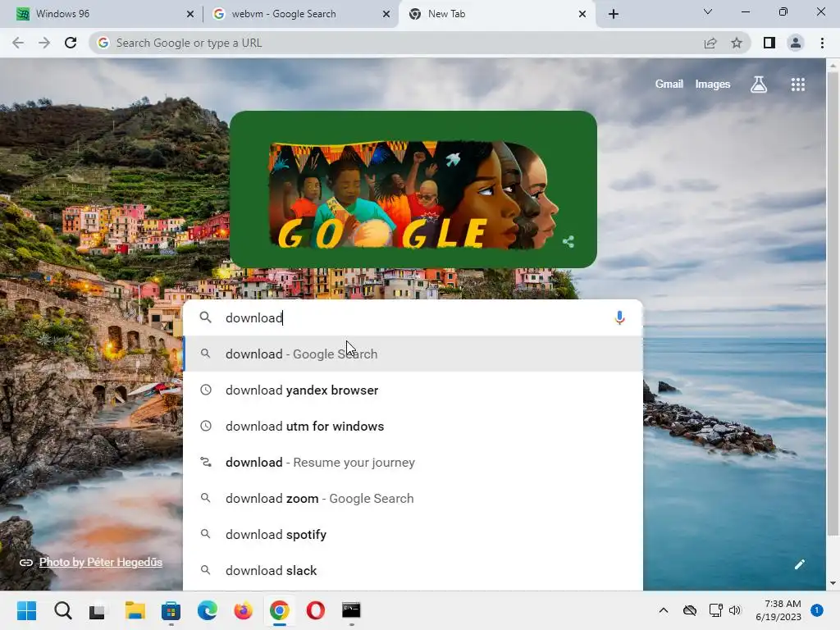
Task: Open Search Labs flask icon
Action: [759, 84]
